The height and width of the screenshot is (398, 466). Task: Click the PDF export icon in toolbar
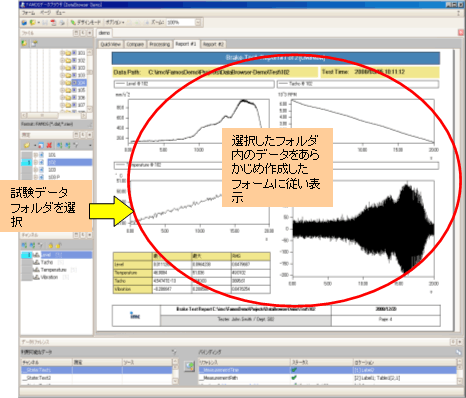[53, 23]
